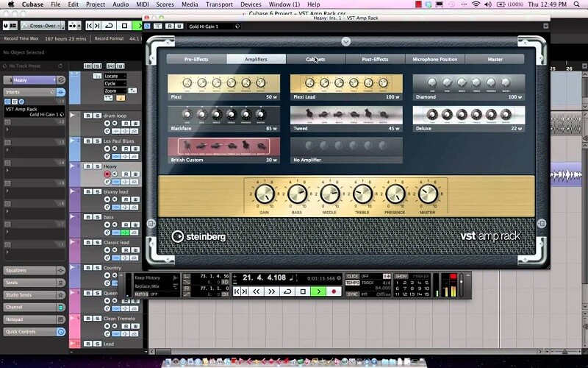Open the Locate marker dropdown
The image size is (588, 368).
115,76
